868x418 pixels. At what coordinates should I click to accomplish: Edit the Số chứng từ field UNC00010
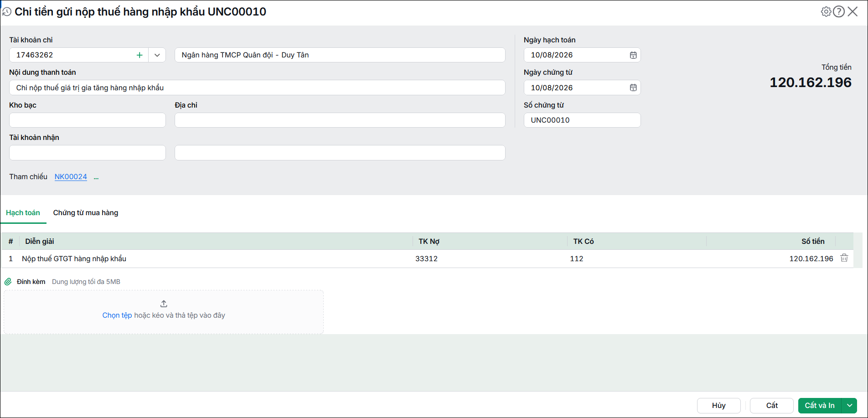click(582, 120)
